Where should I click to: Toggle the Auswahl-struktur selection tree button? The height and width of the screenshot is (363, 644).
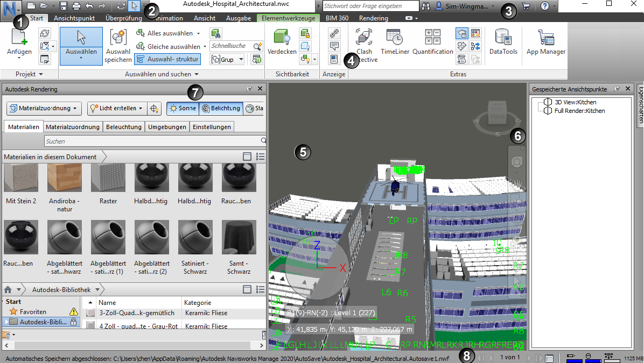[167, 59]
